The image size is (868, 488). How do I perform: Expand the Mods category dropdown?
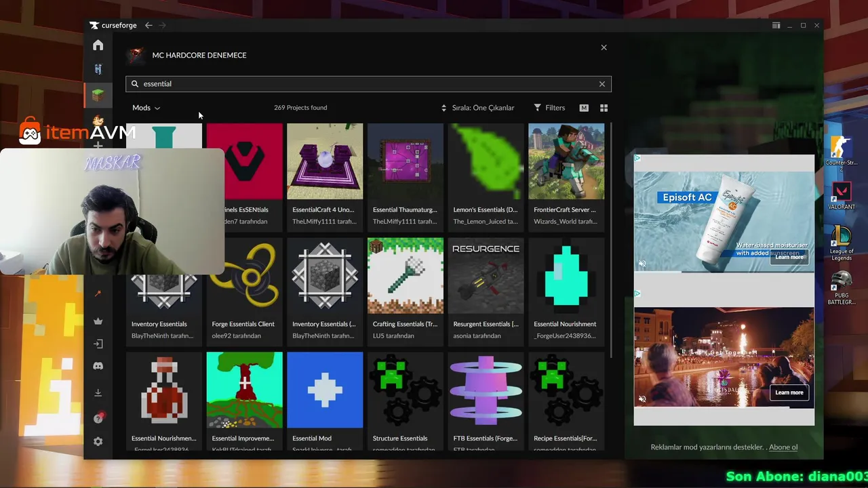(x=146, y=108)
